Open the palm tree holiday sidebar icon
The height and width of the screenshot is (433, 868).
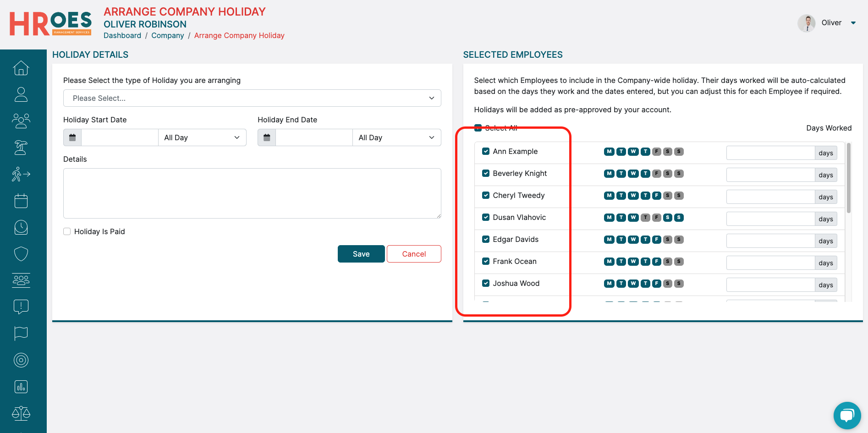point(21,148)
